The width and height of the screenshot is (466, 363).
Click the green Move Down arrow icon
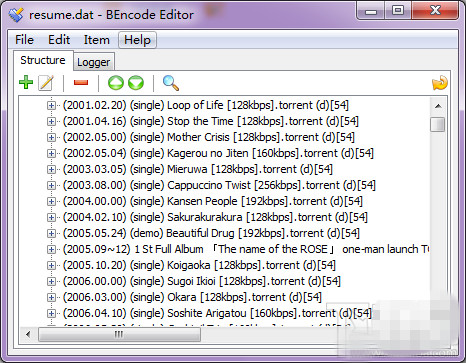coord(136,83)
